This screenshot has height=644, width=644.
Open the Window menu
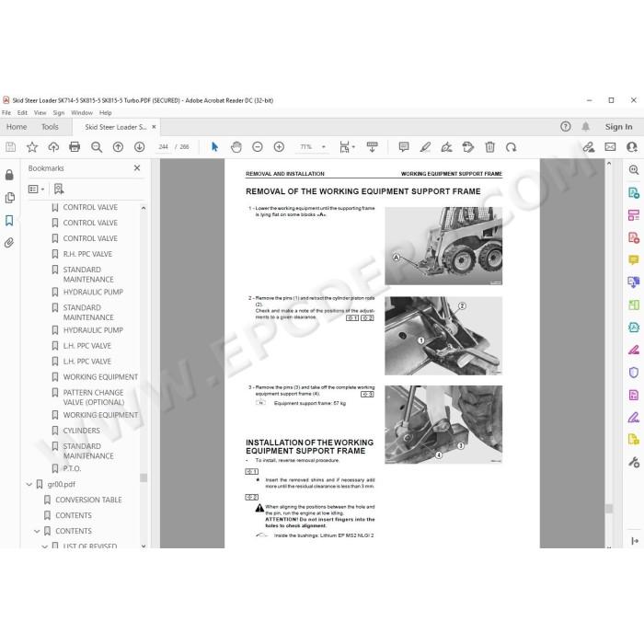point(82,112)
